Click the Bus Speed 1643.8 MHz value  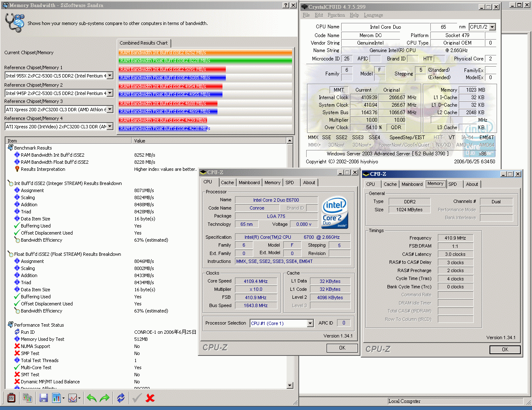tap(256, 305)
